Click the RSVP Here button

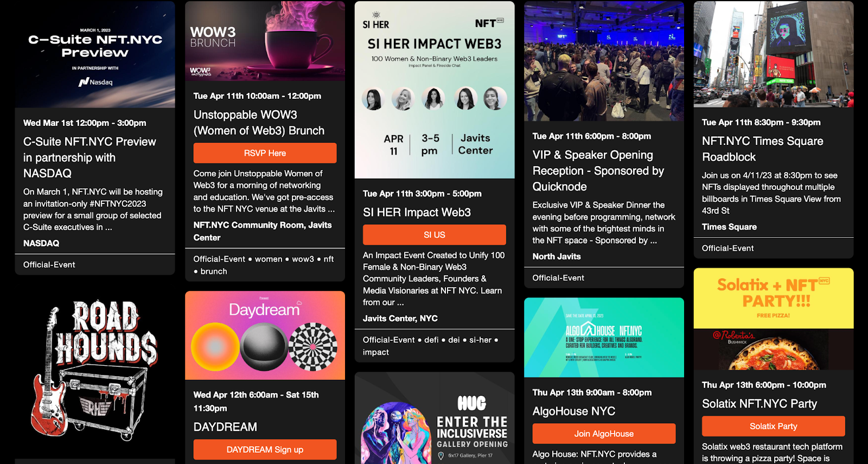pos(265,153)
